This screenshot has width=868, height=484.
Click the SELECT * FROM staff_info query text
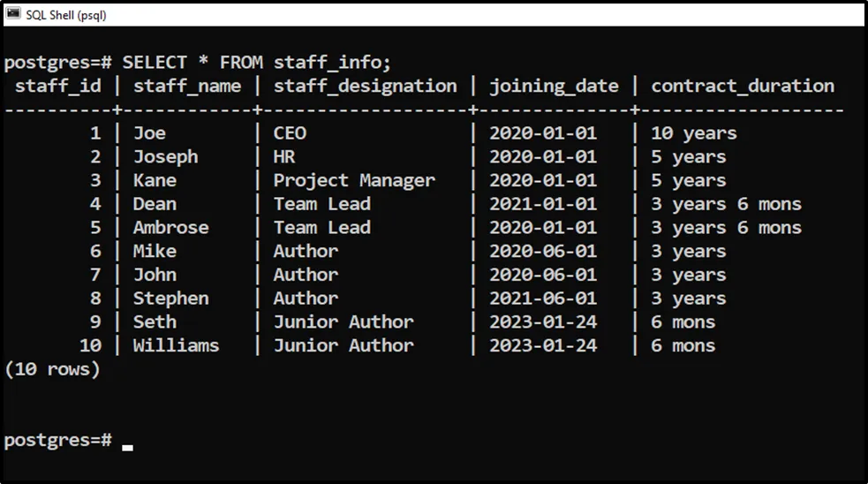pyautogui.click(x=256, y=63)
